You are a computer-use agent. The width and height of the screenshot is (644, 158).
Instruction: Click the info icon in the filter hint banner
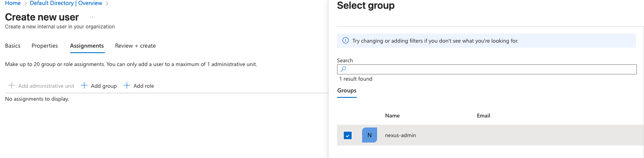pos(345,41)
